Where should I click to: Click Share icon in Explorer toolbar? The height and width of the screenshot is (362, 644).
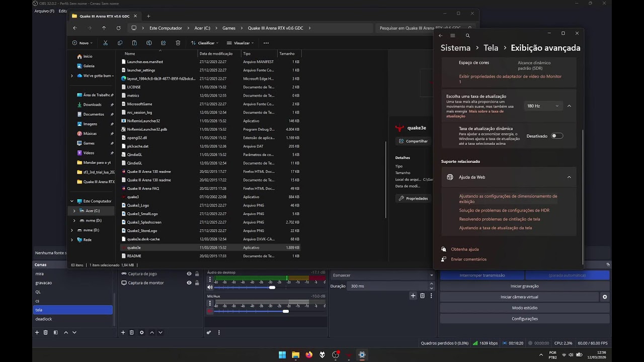[x=164, y=43]
